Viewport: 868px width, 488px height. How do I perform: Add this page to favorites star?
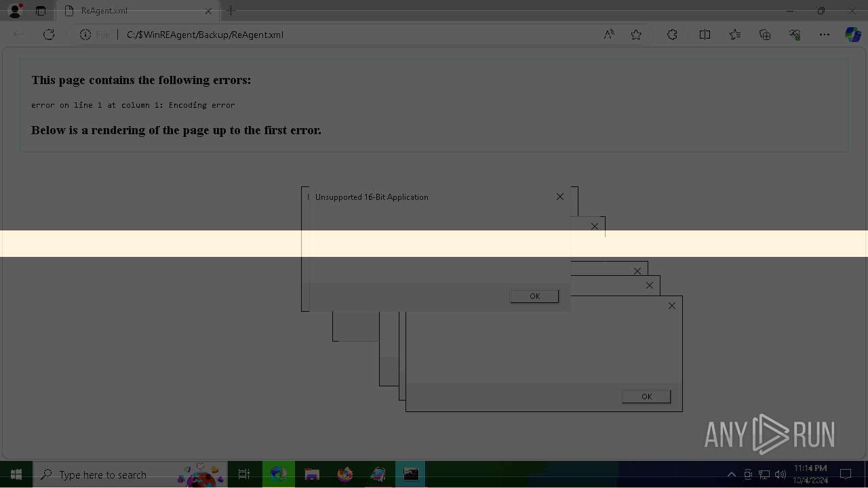636,35
